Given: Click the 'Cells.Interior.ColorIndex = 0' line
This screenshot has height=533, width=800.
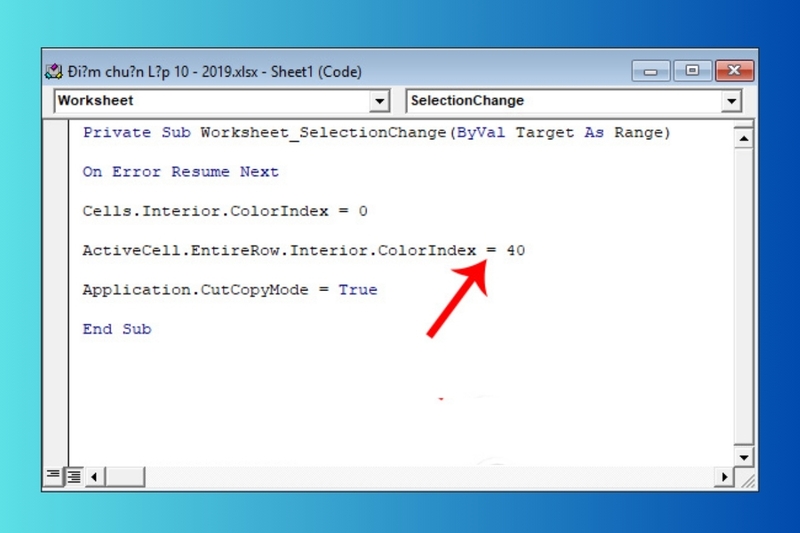Looking at the screenshot, I should pyautogui.click(x=225, y=211).
